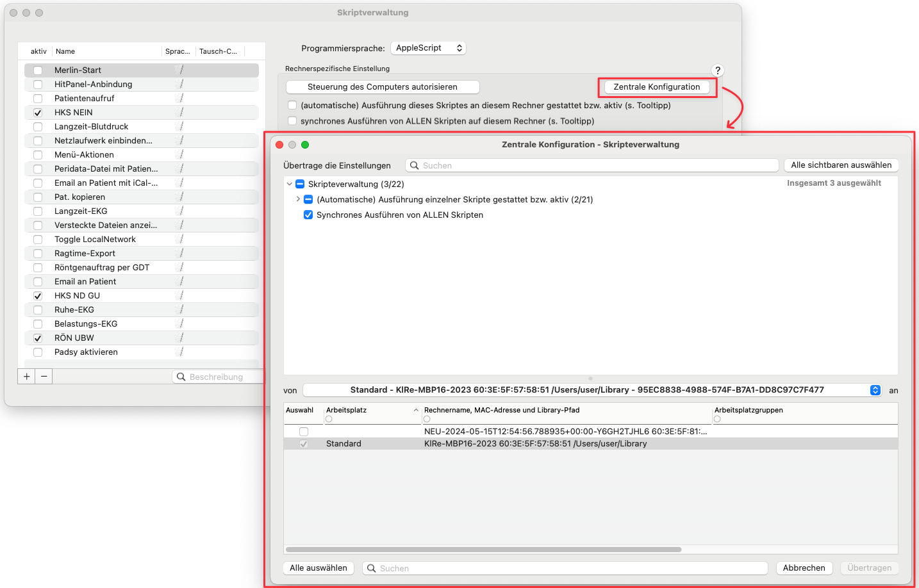The height and width of the screenshot is (588, 919).
Task: Open Zentrale Konfiguration button
Action: (x=657, y=87)
